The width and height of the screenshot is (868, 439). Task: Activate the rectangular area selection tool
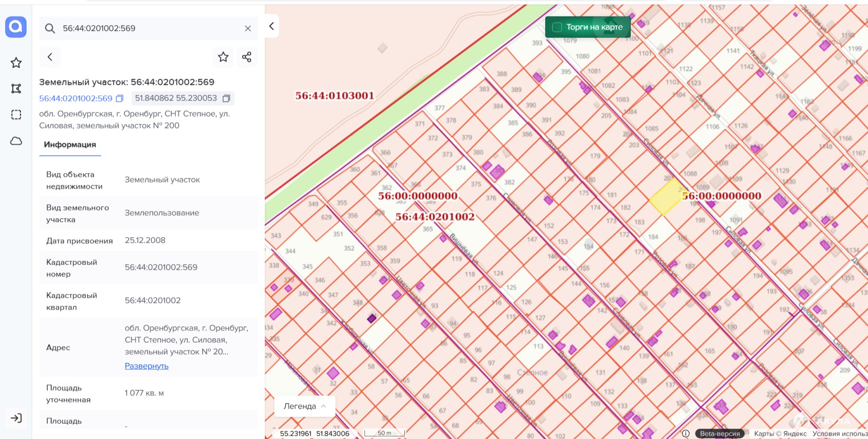(x=16, y=115)
